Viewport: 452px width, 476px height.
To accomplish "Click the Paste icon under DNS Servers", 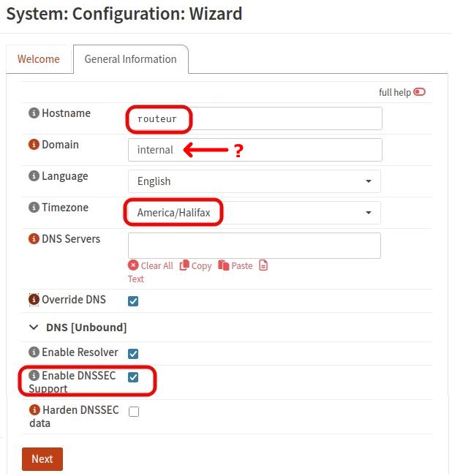I will point(224,265).
